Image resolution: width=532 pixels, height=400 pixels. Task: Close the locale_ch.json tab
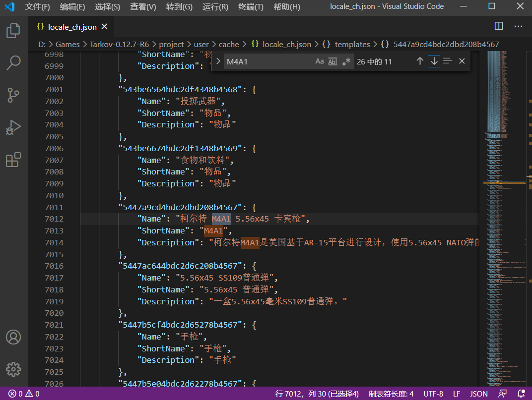pos(105,26)
